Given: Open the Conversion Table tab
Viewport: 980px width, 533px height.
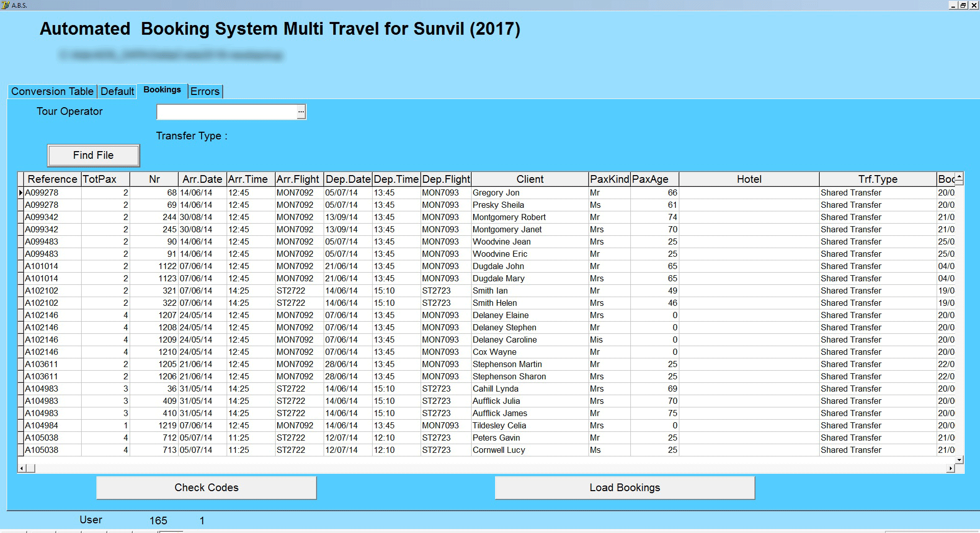Looking at the screenshot, I should pyautogui.click(x=52, y=91).
